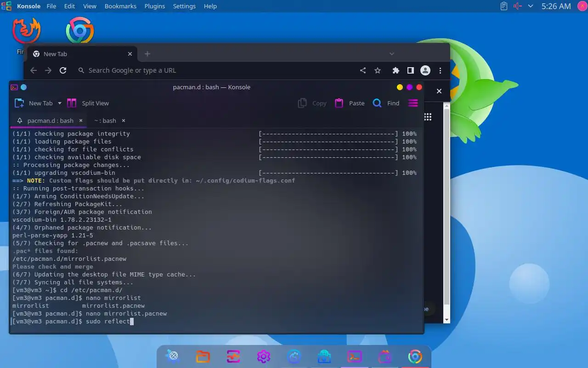Open the Firefox desktop shortcut
588x368 pixels.
(x=27, y=31)
